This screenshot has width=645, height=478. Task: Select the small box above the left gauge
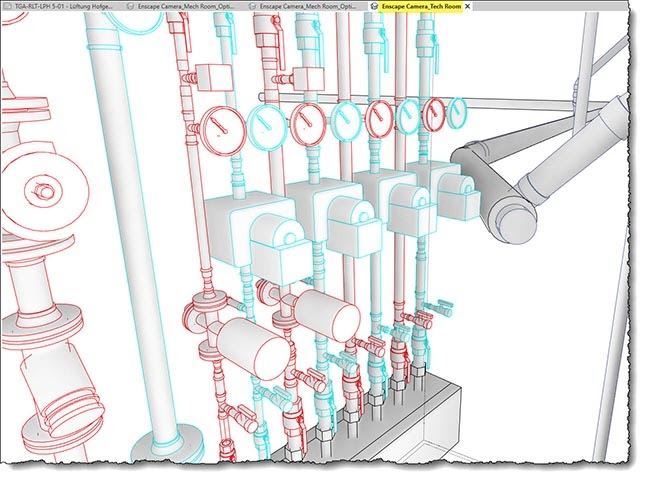click(x=214, y=77)
